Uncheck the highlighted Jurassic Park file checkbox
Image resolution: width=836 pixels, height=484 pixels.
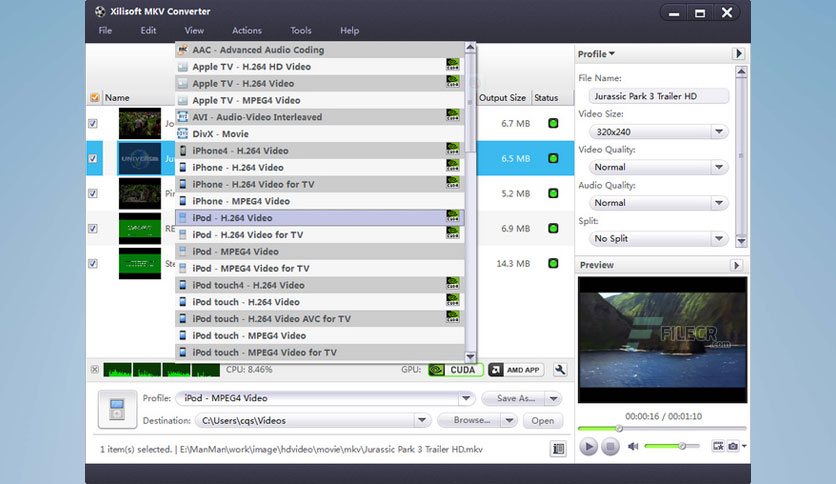(93, 158)
